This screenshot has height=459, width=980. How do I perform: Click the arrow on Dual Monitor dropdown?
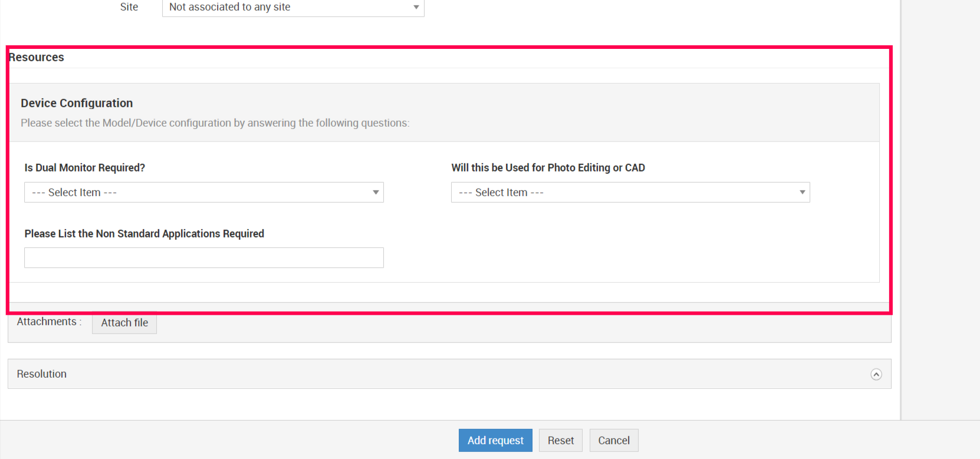click(x=376, y=193)
